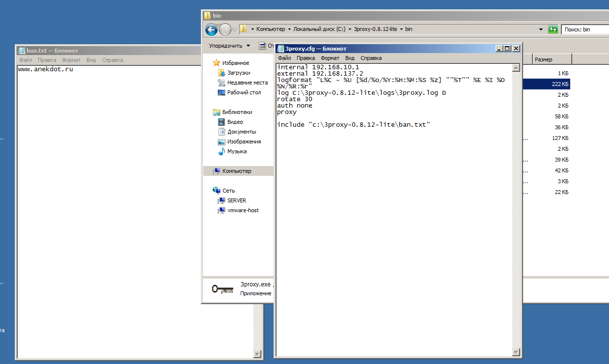Image resolution: width=609 pixels, height=364 pixels.
Task: Click scroll down arrow in 3proxy.cfg Notepad
Action: coord(516,352)
